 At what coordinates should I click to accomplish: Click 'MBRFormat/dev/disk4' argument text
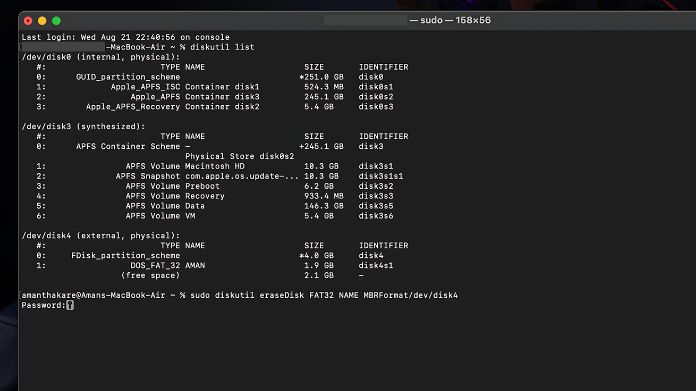411,295
